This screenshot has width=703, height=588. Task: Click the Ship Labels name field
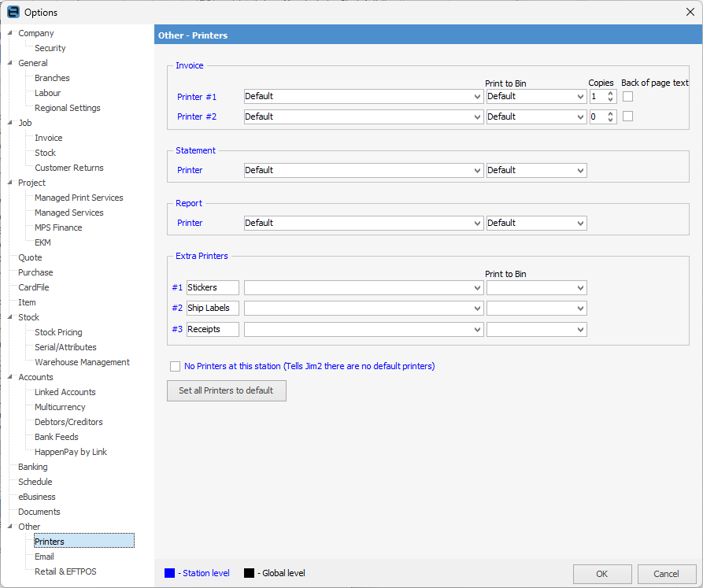pos(213,308)
